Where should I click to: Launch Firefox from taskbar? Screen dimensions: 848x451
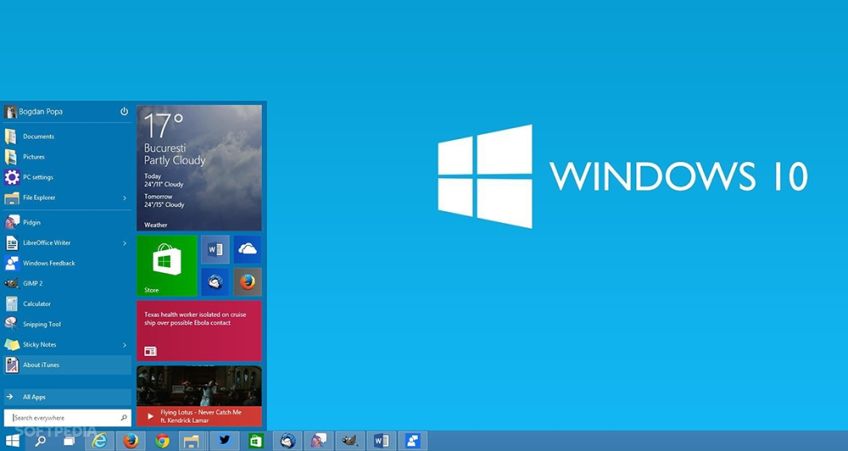(131, 441)
